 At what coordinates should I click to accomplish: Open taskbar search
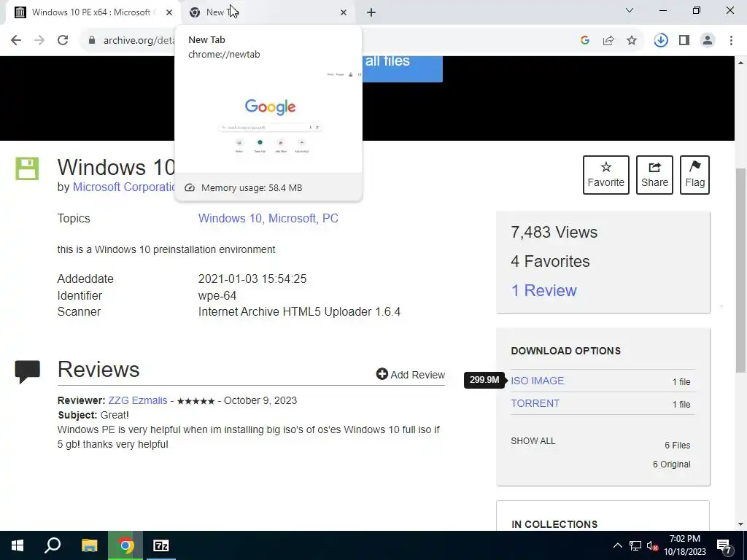click(53, 545)
